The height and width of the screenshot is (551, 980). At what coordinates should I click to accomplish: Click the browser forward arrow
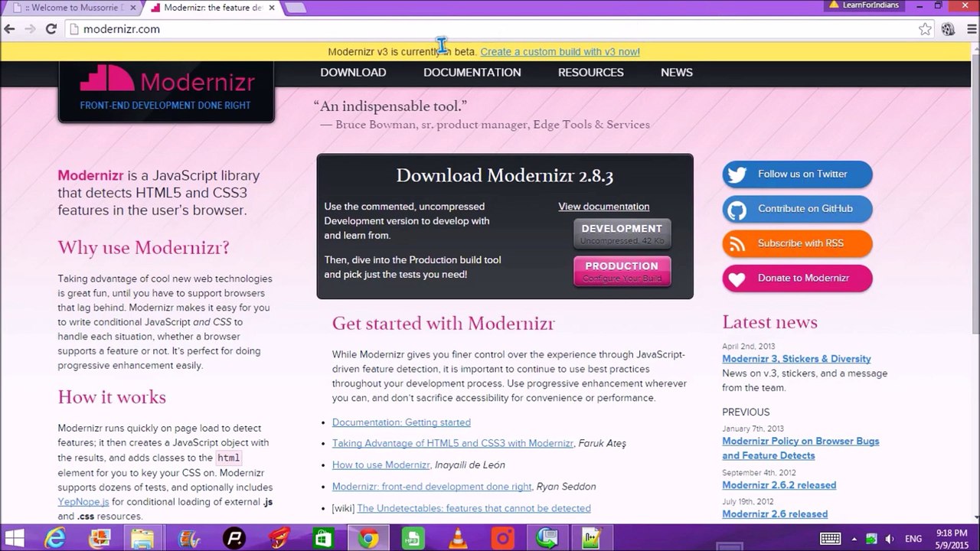pyautogui.click(x=30, y=29)
